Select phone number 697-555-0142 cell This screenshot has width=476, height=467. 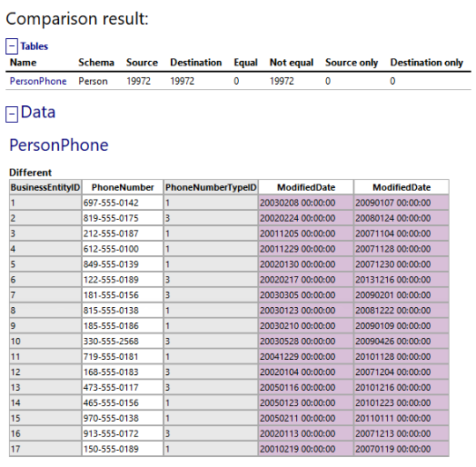click(123, 203)
